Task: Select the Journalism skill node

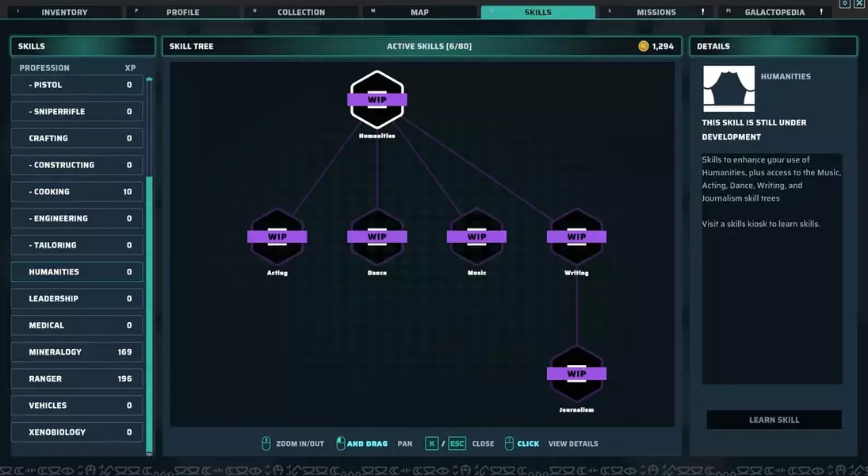Action: tap(576, 374)
